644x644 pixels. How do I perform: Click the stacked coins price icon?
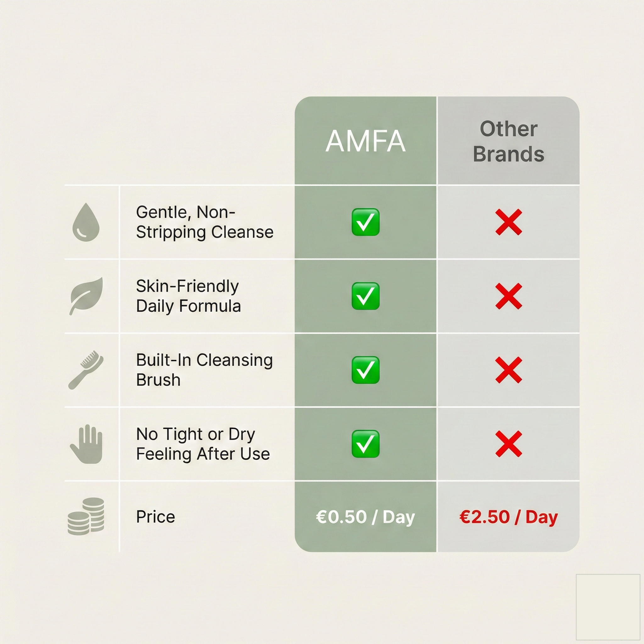[86, 516]
